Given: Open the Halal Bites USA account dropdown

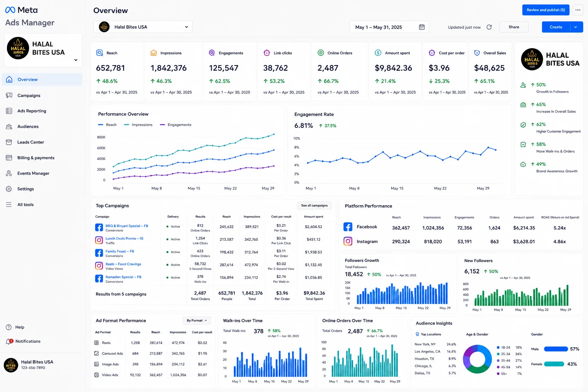Looking at the screenshot, I should coord(143,27).
